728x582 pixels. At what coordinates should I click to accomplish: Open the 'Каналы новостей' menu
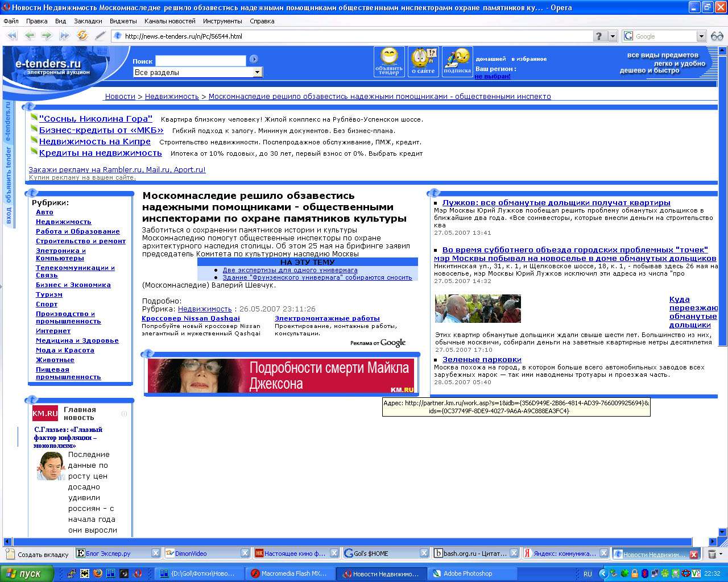170,21
